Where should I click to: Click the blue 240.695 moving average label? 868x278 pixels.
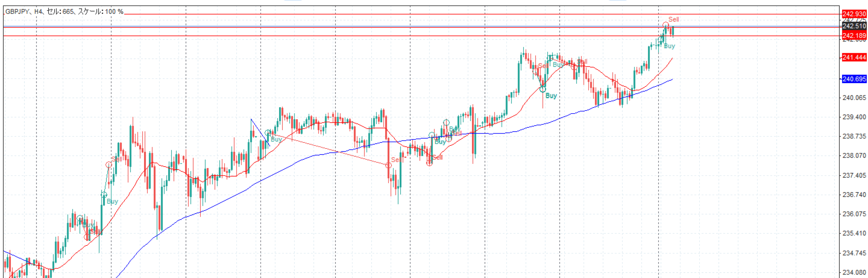(854, 79)
